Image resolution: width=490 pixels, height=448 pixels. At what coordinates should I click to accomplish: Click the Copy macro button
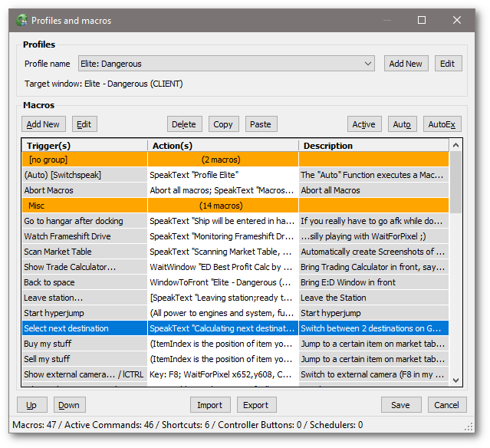coord(223,124)
